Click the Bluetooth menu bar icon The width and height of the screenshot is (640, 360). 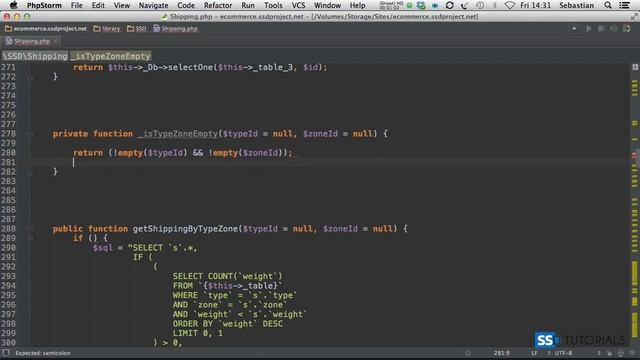[x=495, y=5]
